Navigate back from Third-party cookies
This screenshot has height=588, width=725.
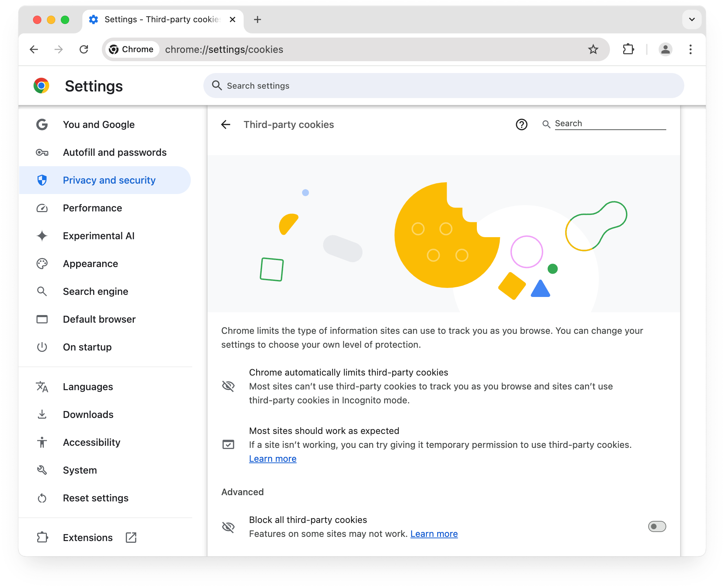tap(227, 125)
